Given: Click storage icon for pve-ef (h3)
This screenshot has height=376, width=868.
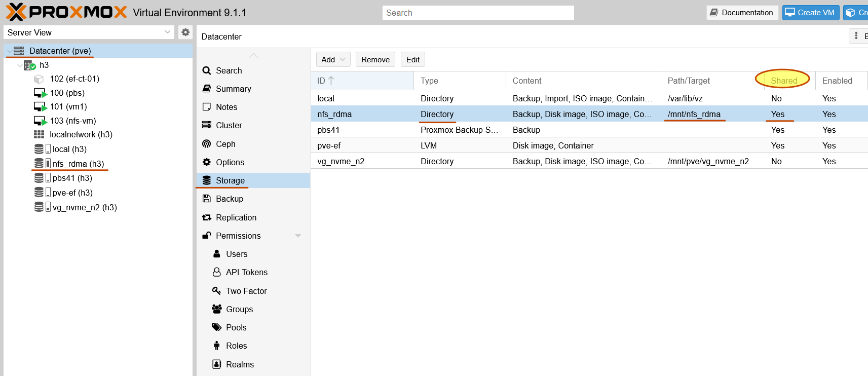Looking at the screenshot, I should 42,193.
